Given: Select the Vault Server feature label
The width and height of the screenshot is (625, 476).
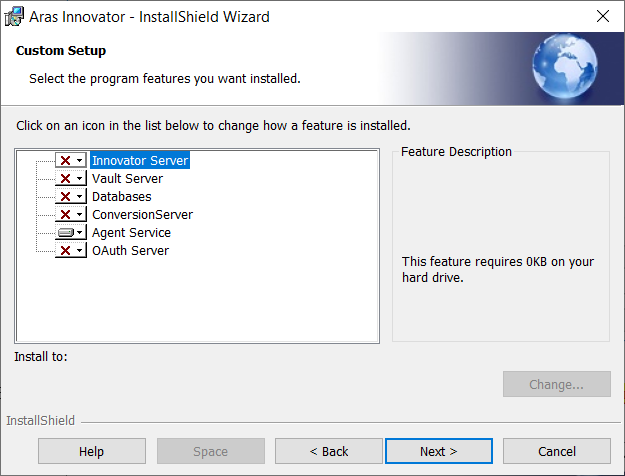Looking at the screenshot, I should coord(128,178).
